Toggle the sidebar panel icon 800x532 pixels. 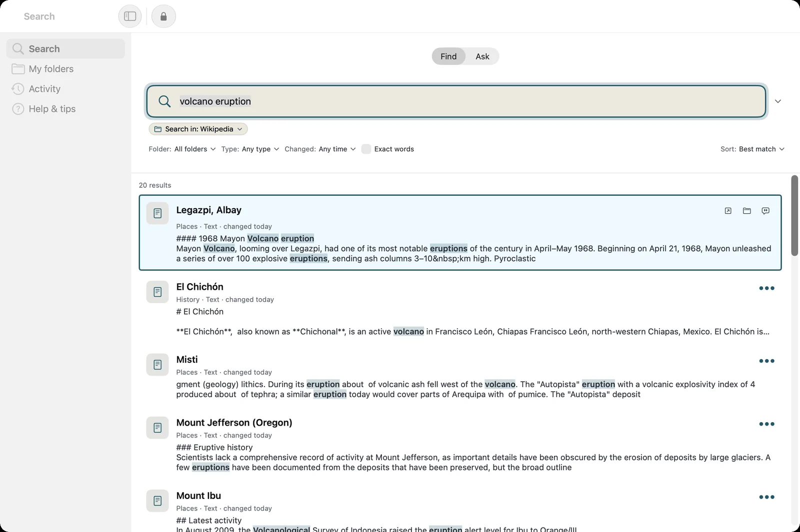(x=130, y=16)
